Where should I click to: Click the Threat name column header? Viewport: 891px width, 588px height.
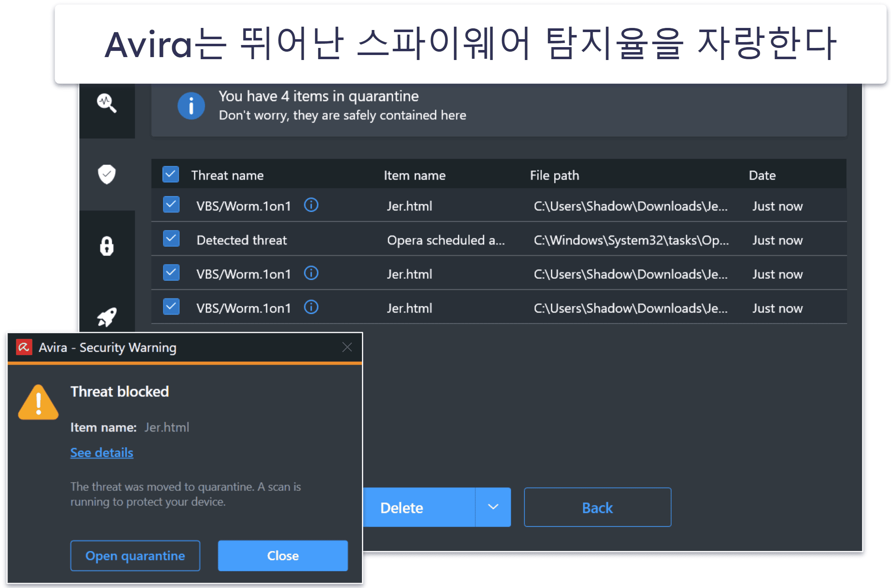click(x=227, y=175)
